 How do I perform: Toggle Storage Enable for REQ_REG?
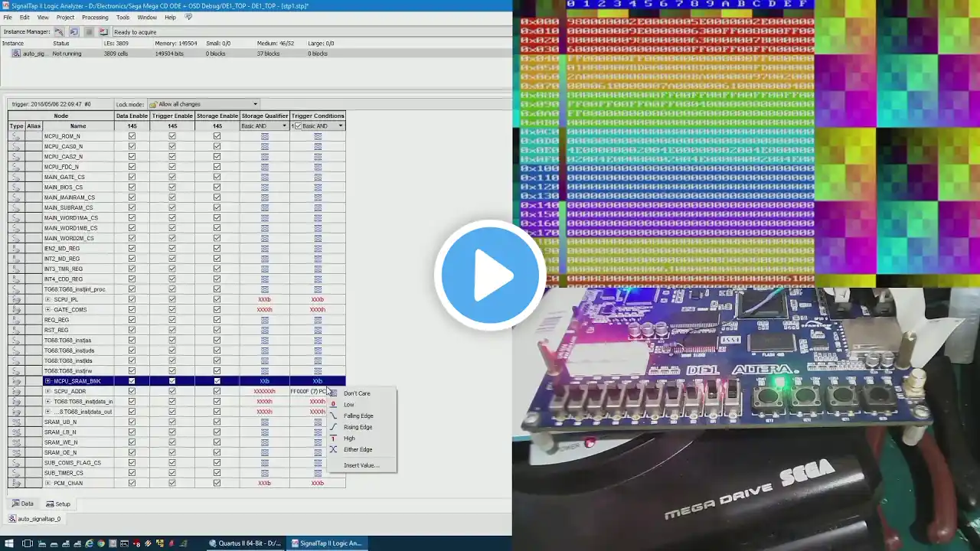(x=217, y=320)
